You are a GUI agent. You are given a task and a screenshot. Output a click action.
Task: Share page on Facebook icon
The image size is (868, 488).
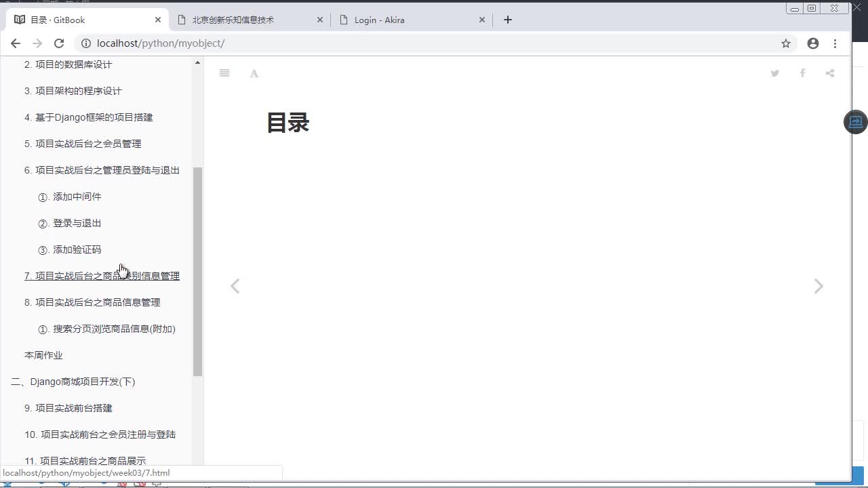tap(802, 73)
